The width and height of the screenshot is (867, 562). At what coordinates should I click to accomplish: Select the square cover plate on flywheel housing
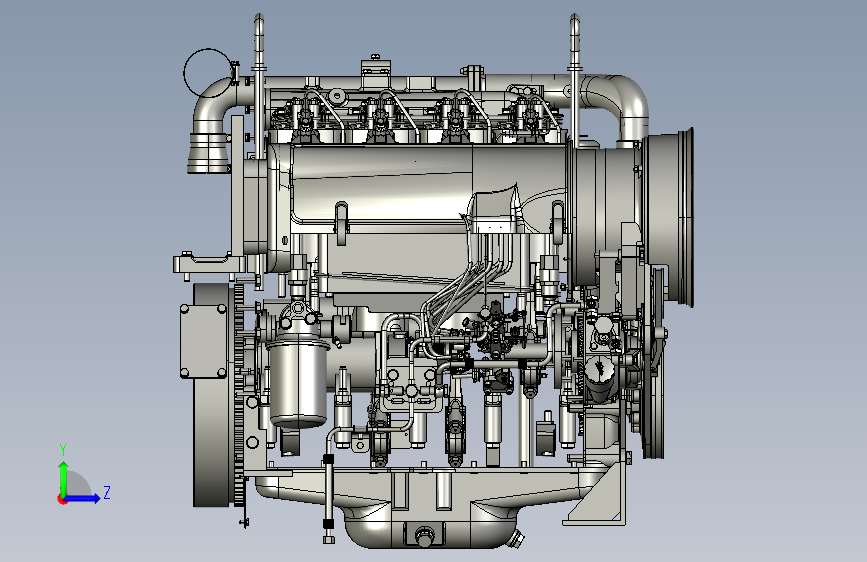203,341
